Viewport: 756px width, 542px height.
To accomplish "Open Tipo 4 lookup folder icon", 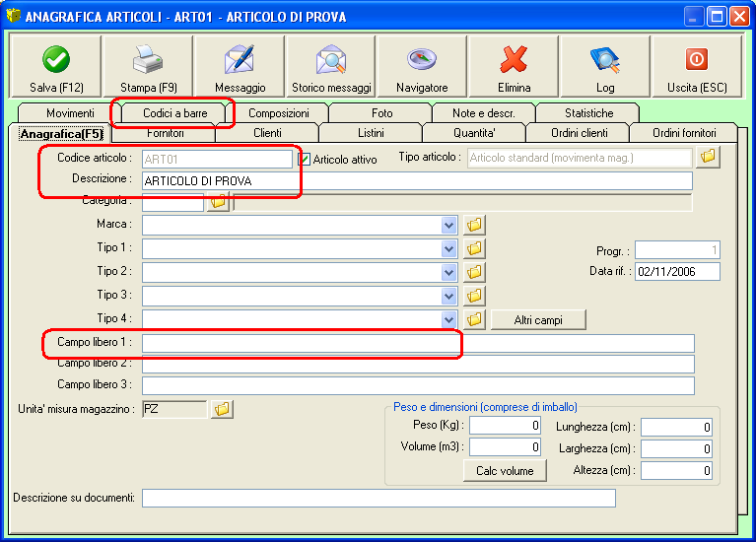I will (474, 318).
